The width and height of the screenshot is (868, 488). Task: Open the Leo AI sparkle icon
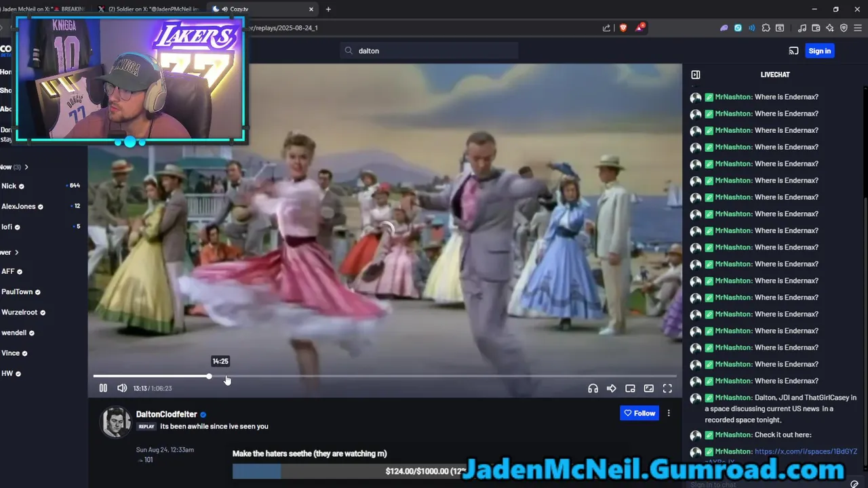(x=829, y=28)
